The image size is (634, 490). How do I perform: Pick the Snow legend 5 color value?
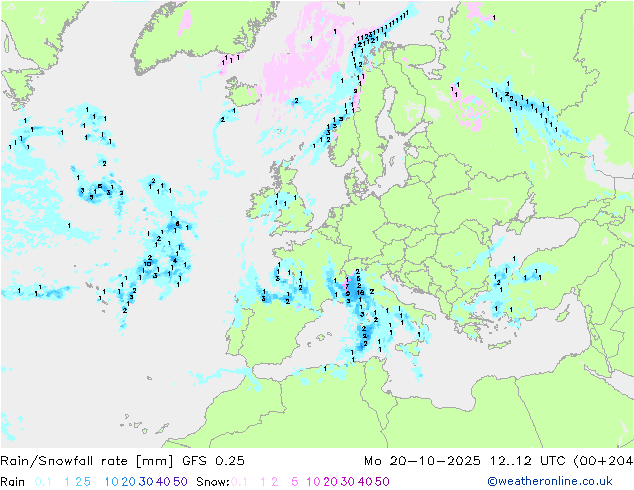(x=295, y=482)
